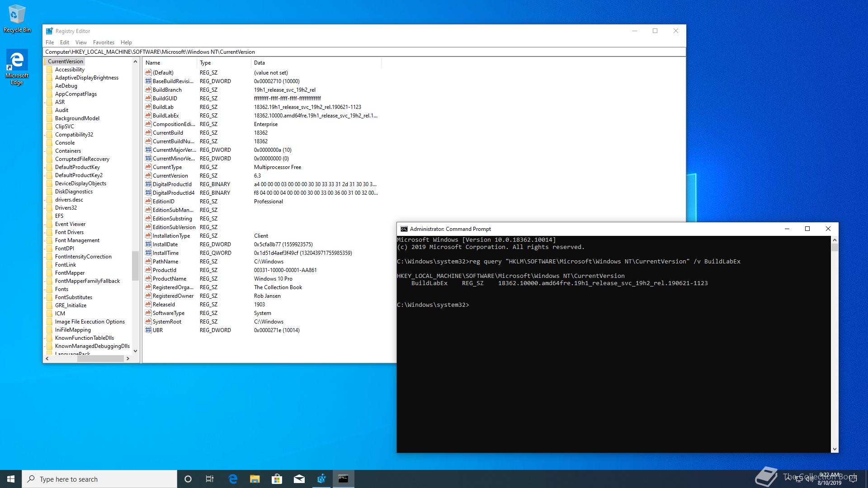Click the Command Prompt scroll up arrow
This screenshot has width=868, height=488.
tap(835, 240)
